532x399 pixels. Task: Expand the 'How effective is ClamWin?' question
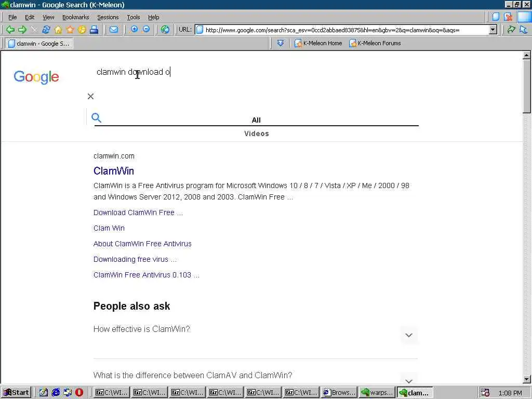click(x=409, y=335)
